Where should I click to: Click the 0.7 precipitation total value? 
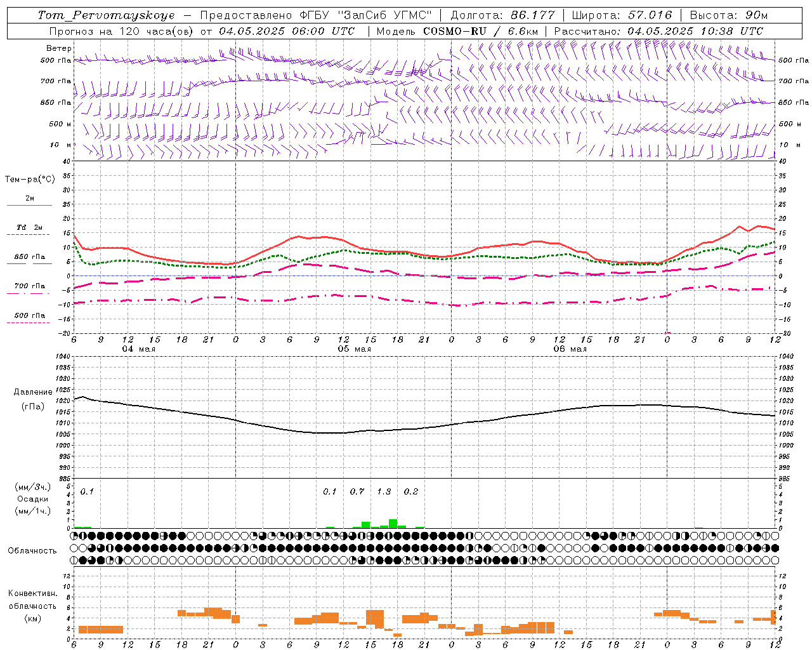coord(357,492)
